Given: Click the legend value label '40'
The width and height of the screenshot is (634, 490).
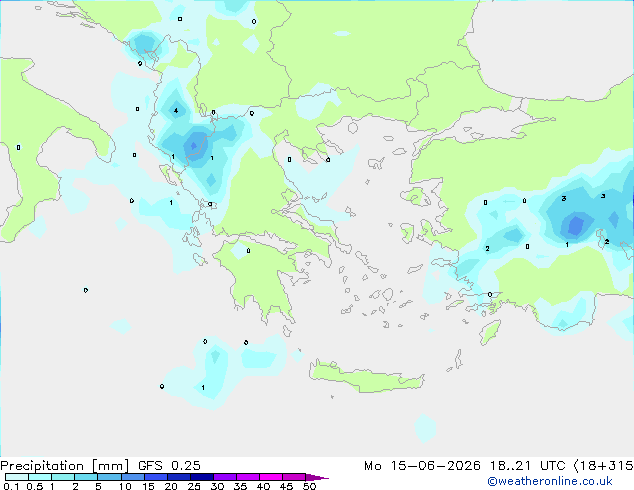Looking at the screenshot, I should (264, 486).
